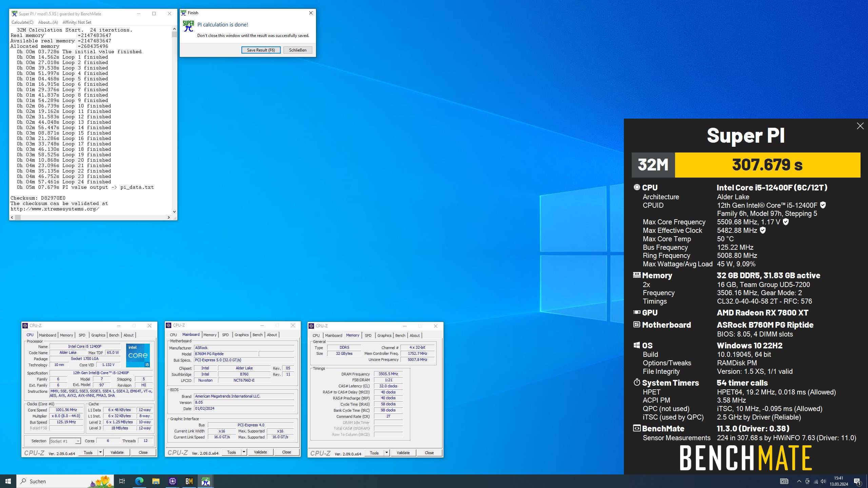Click Close button in Mainboard CPU-Z window
The image size is (868, 488).
point(287,452)
